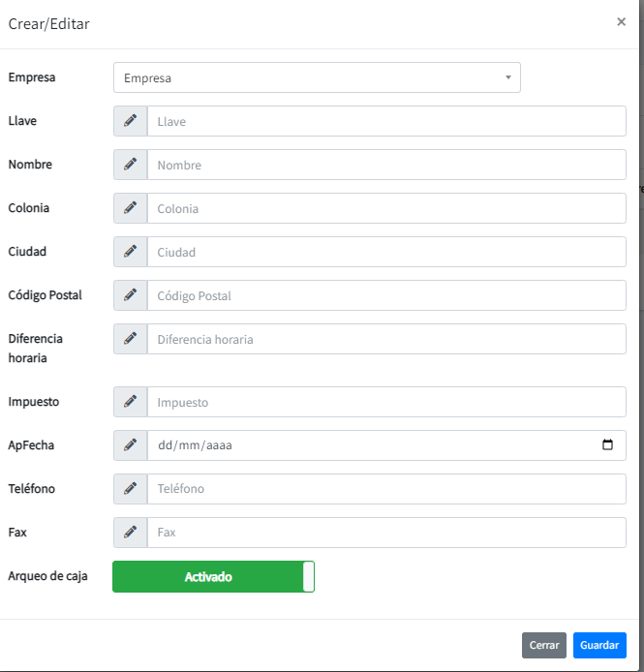Open the Empresa dropdown
Screen dimensions: 644x672
(x=317, y=77)
